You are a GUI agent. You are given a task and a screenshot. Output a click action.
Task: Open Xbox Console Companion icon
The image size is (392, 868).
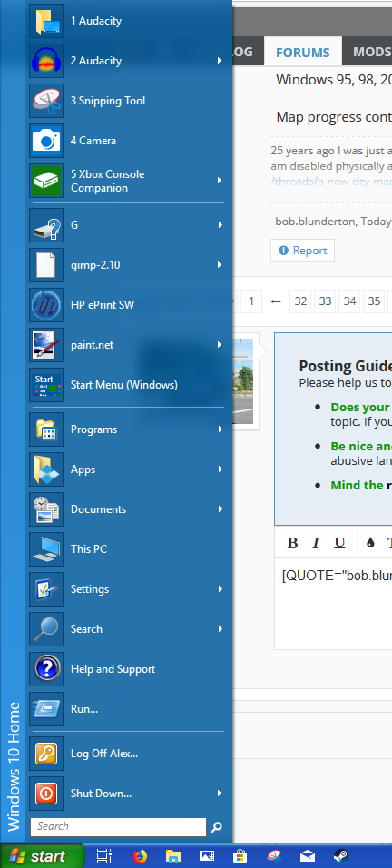coord(46,181)
